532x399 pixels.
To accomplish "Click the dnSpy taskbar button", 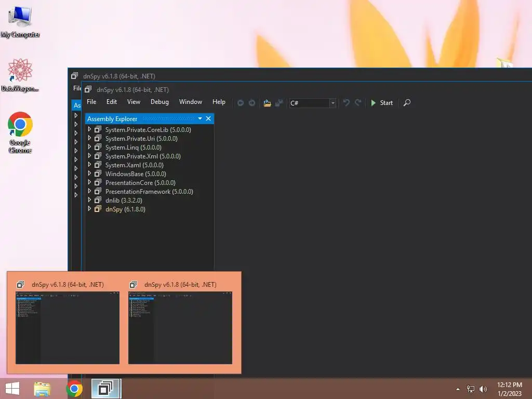I will coord(106,389).
